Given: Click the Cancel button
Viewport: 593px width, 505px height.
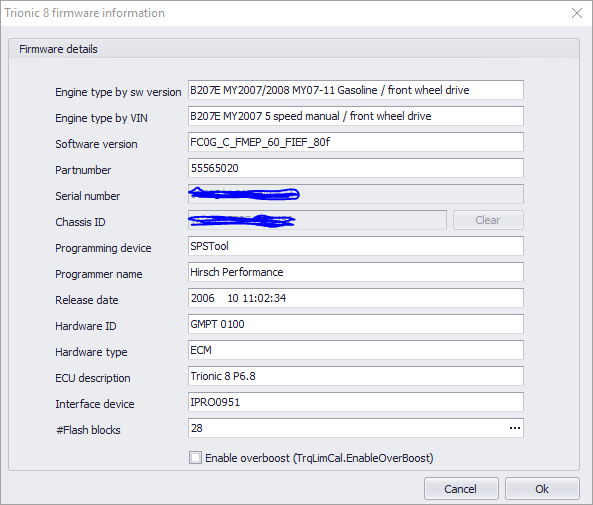Looking at the screenshot, I should [461, 489].
